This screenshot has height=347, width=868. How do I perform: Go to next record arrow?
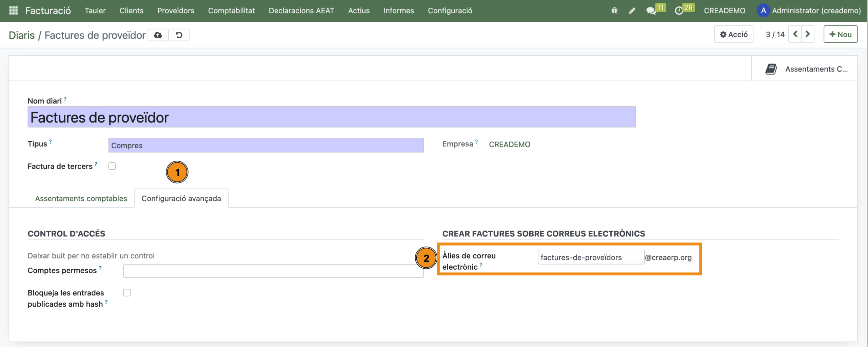tap(808, 34)
